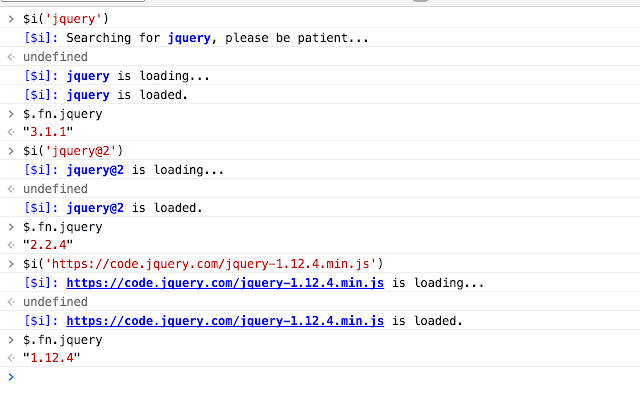Click the blue prompt chevron on the last line
640x400 pixels.
tap(11, 377)
